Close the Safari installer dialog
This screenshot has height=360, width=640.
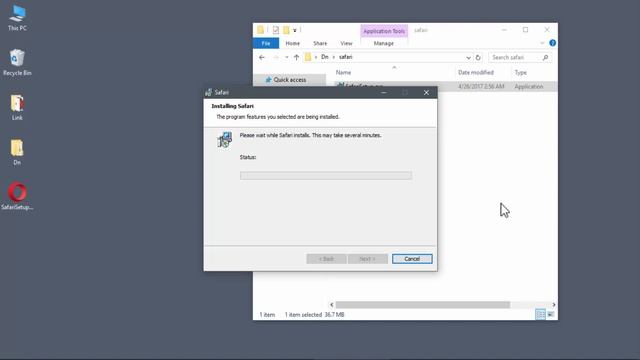tap(426, 93)
